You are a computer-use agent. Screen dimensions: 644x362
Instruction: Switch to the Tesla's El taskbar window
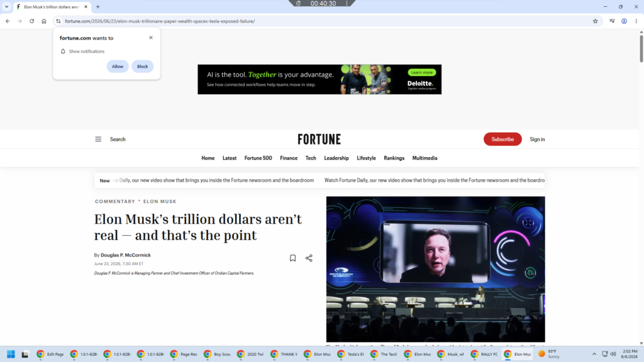(x=351, y=354)
